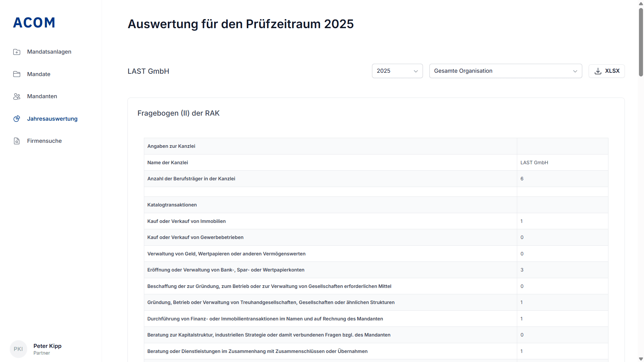Click the folder icon next to Mandate

(17, 74)
